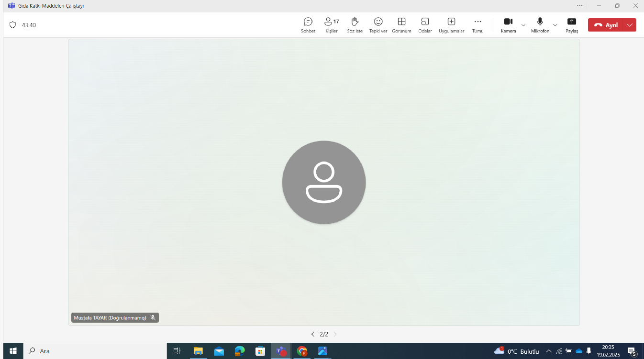Go to previous participant page

point(312,334)
